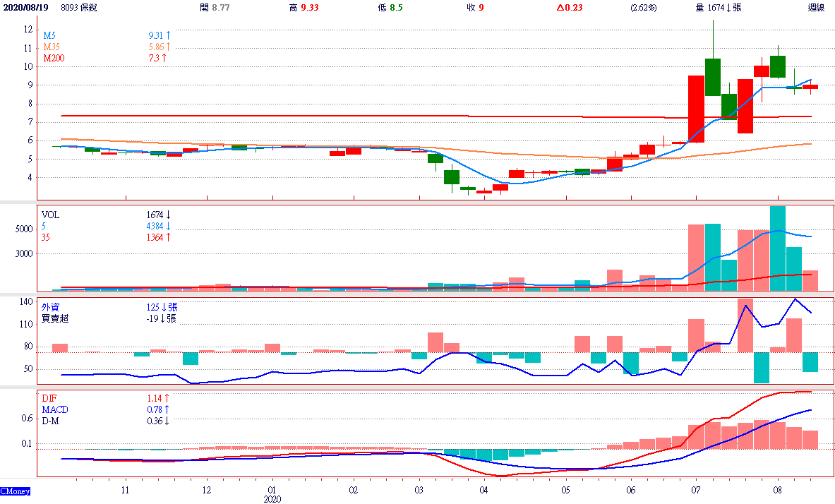Viewport: 835px width, 504px height.
Task: Select the DIF indicator label
Action: pyautogui.click(x=49, y=398)
